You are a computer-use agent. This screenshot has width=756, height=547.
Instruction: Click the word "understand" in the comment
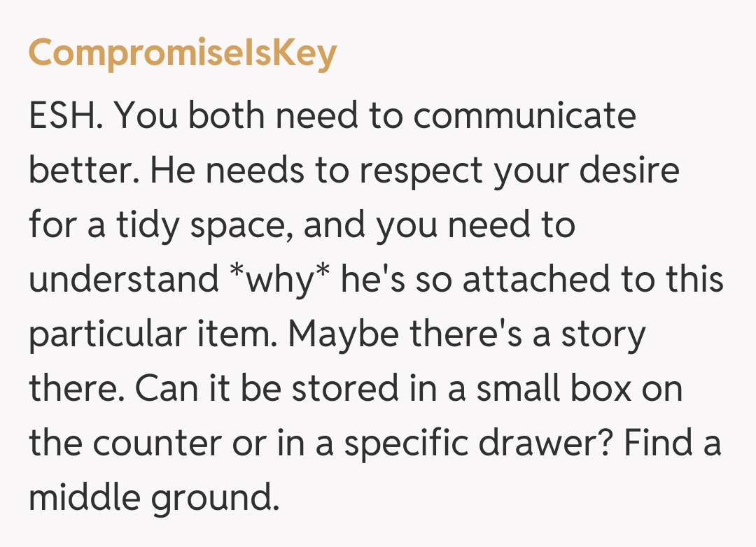pyautogui.click(x=124, y=280)
